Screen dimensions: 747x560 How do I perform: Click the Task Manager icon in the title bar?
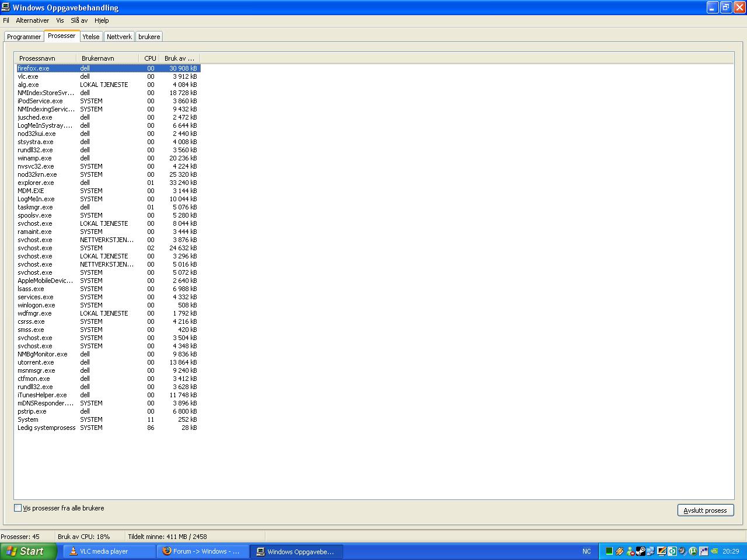(x=6, y=7)
